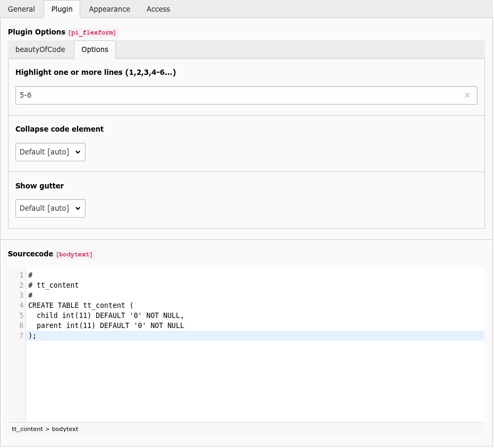Expand the Collapse code element dropdown

click(50, 152)
